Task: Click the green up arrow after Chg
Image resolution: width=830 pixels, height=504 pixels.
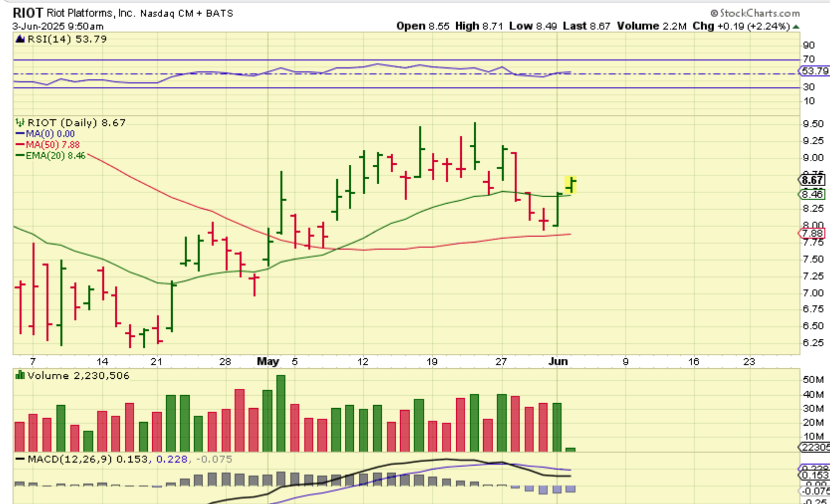Action: click(x=796, y=27)
